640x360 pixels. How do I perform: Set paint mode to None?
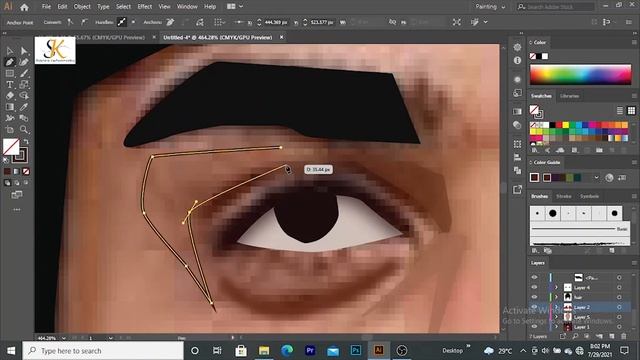(26, 171)
